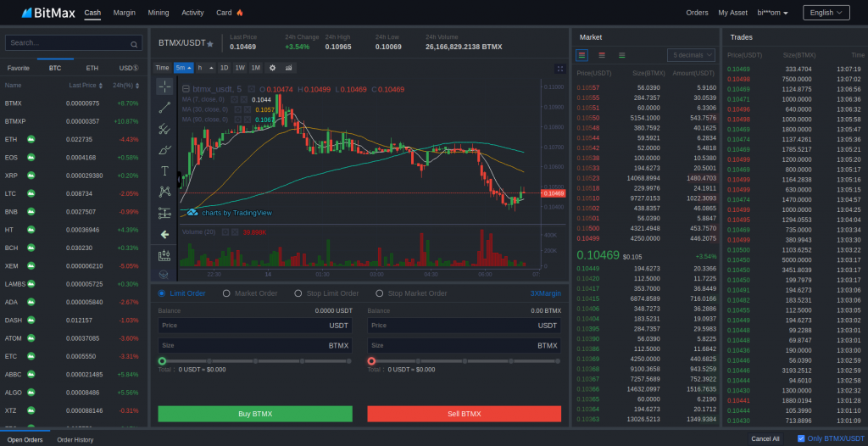Select the trend line drawing tool
868x446 pixels.
[164, 108]
